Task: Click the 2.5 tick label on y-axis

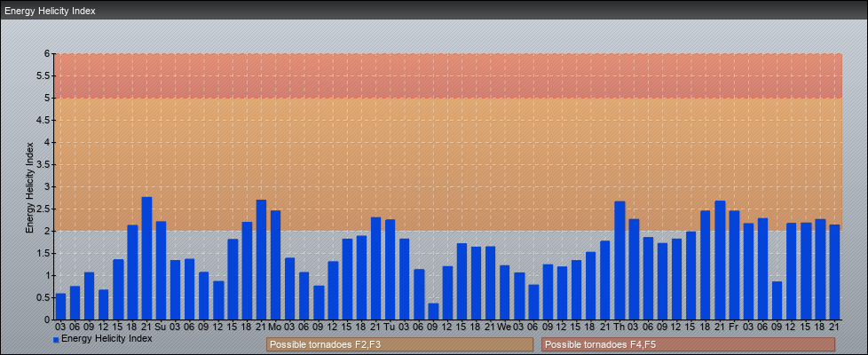Action: (x=44, y=209)
